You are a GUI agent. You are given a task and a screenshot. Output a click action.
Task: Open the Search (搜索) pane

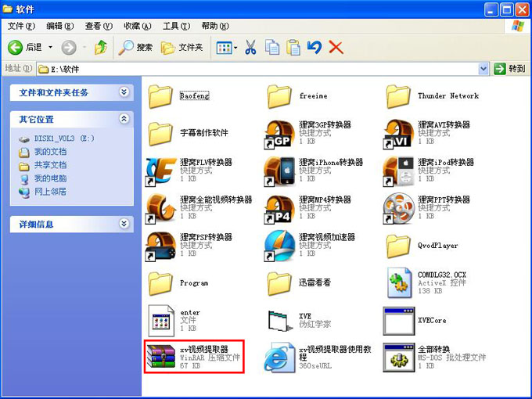(x=135, y=47)
